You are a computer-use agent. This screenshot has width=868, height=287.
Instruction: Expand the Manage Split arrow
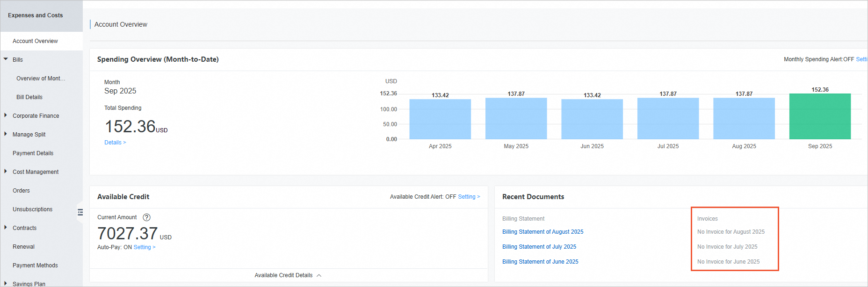6,134
